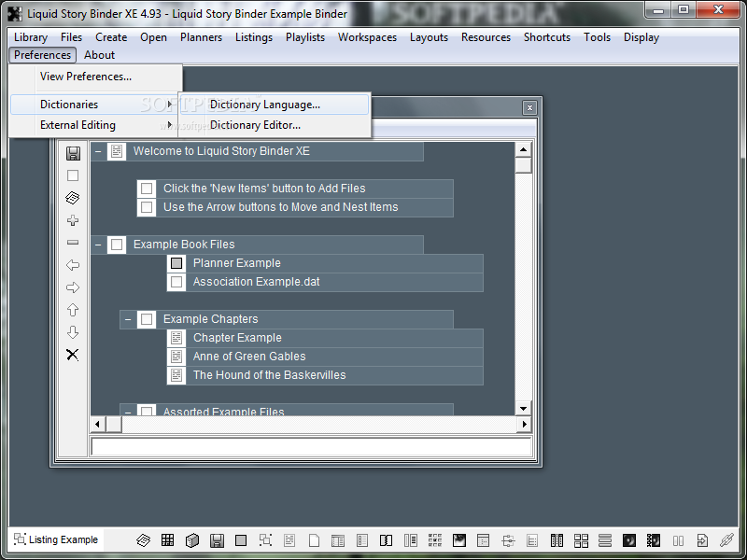This screenshot has height=560, width=747.
Task: Click the vertical scrollbar thumb in the listing
Action: [x=524, y=165]
